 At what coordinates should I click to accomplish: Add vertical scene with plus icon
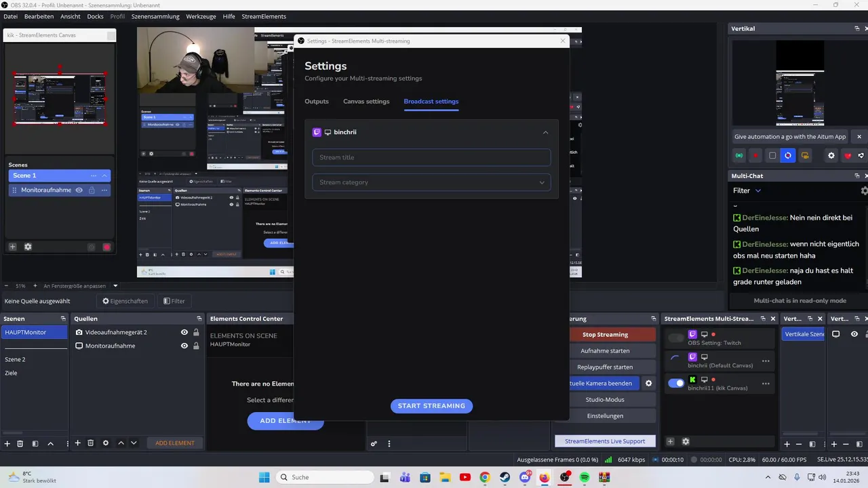pos(787,444)
